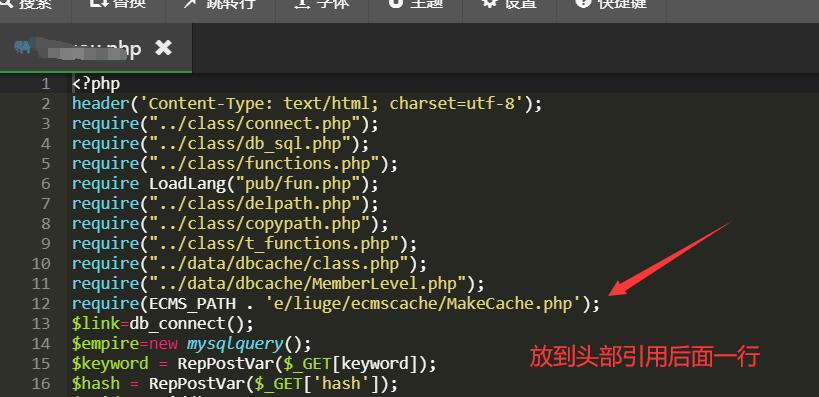819x397 pixels.
Task: Place cursor on the <?php opening tag
Action: pyautogui.click(x=96, y=84)
